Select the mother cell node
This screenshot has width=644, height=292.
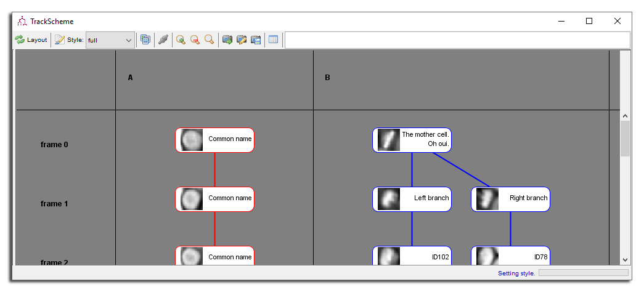click(x=412, y=140)
